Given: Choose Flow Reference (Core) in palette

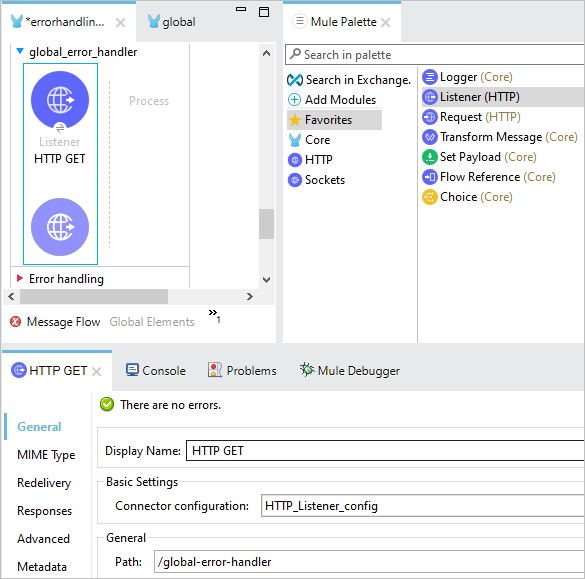Looking at the screenshot, I should click(x=488, y=177).
